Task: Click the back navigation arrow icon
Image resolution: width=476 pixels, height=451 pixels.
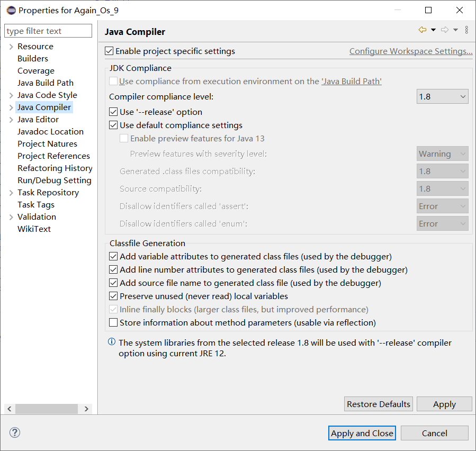Action: [422, 30]
